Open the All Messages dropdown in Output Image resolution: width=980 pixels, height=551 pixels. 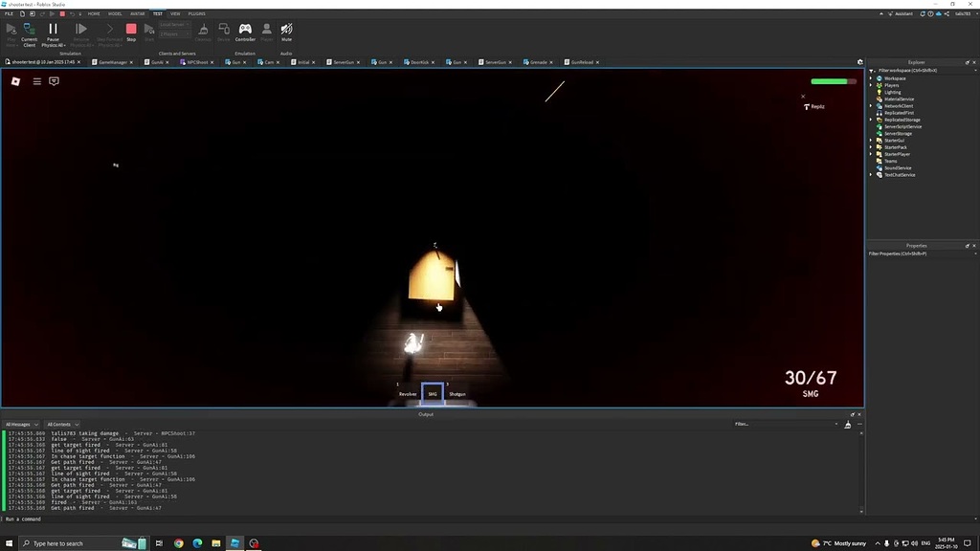(22, 424)
